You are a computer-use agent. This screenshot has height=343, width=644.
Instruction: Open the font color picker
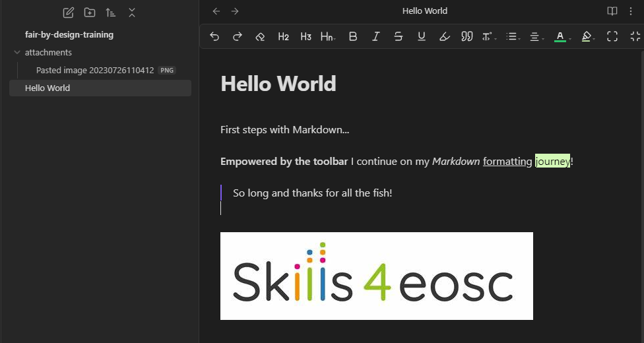point(560,37)
